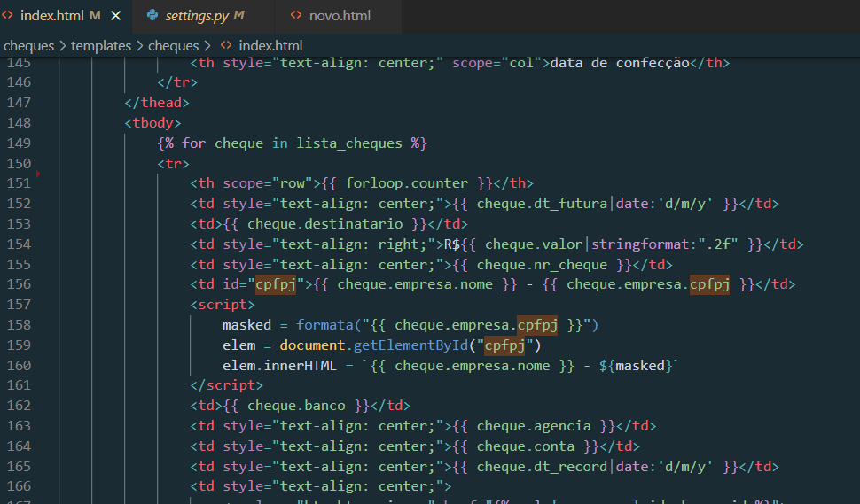Click highlighted 'cpfpj' id value on line 156
Image resolution: width=860 pixels, height=504 pixels.
[x=276, y=284]
